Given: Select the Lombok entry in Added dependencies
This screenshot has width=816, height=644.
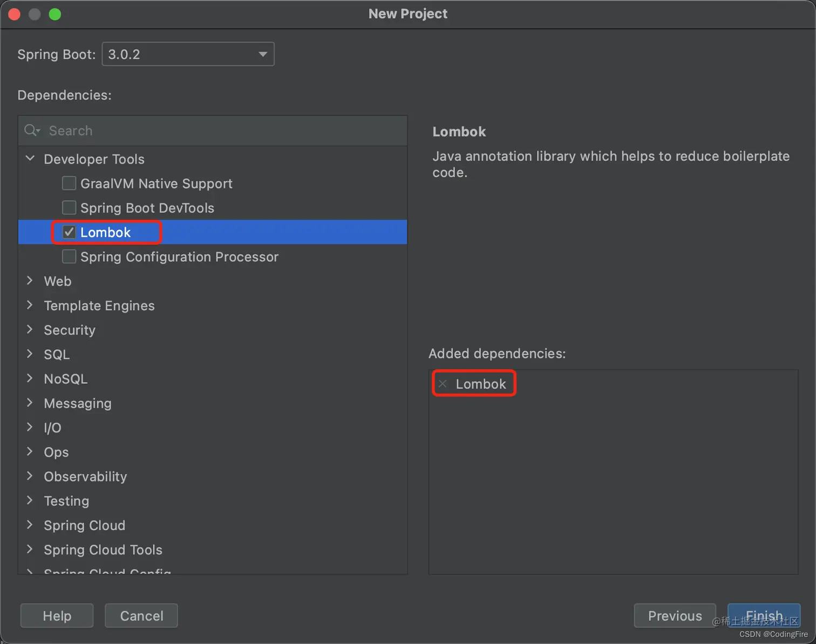Looking at the screenshot, I should click(x=480, y=384).
